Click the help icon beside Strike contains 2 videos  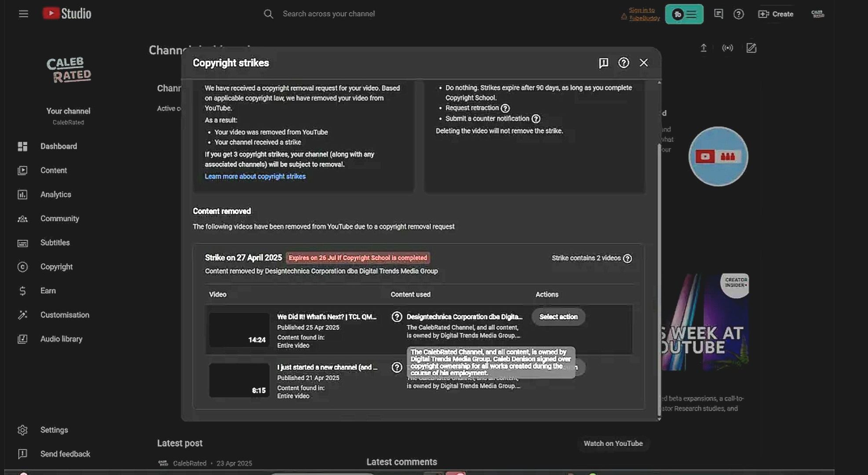[627, 259]
